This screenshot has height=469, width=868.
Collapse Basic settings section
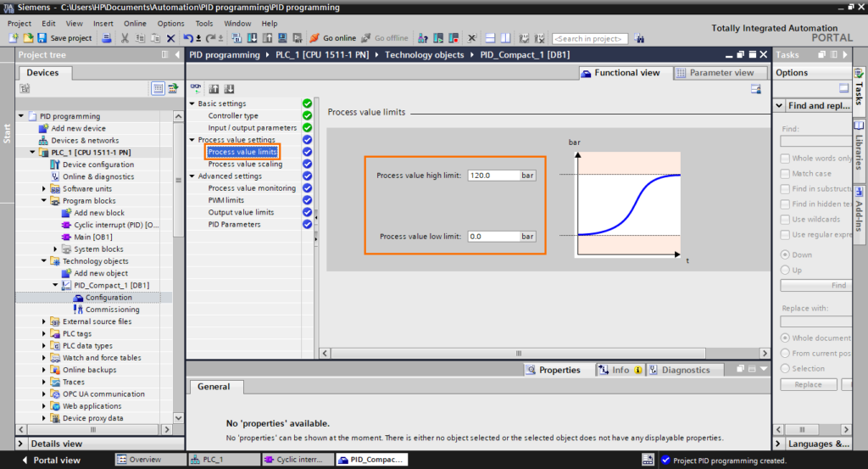pos(192,103)
